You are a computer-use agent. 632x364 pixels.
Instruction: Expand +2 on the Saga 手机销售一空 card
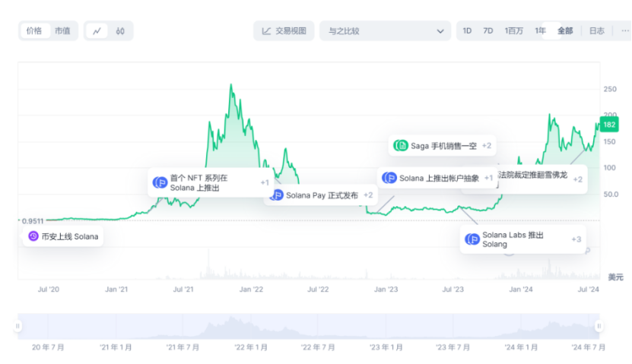pyautogui.click(x=487, y=145)
